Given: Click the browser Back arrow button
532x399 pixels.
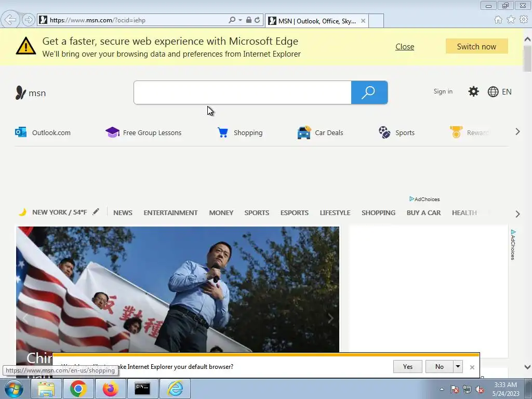Looking at the screenshot, I should click(x=10, y=20).
